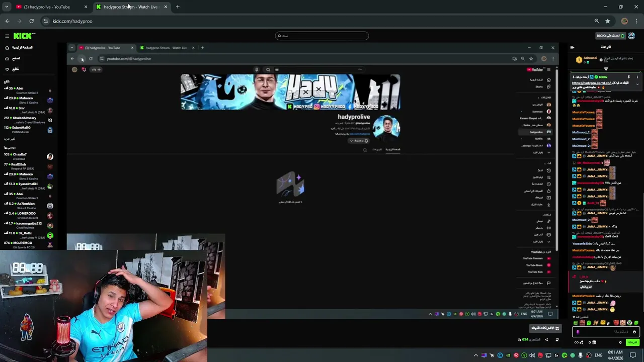Expand 'show more' under followed channels
644x362 pixels.
[x=10, y=139]
